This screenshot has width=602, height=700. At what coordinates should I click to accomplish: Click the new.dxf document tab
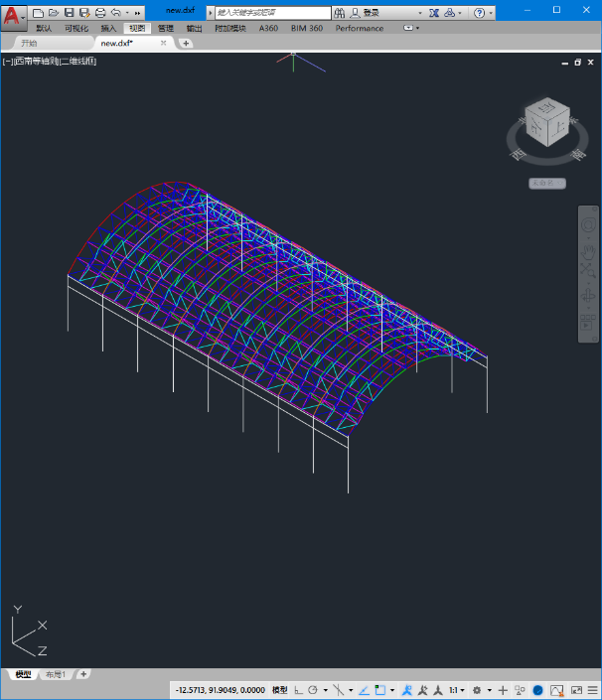tap(117, 44)
